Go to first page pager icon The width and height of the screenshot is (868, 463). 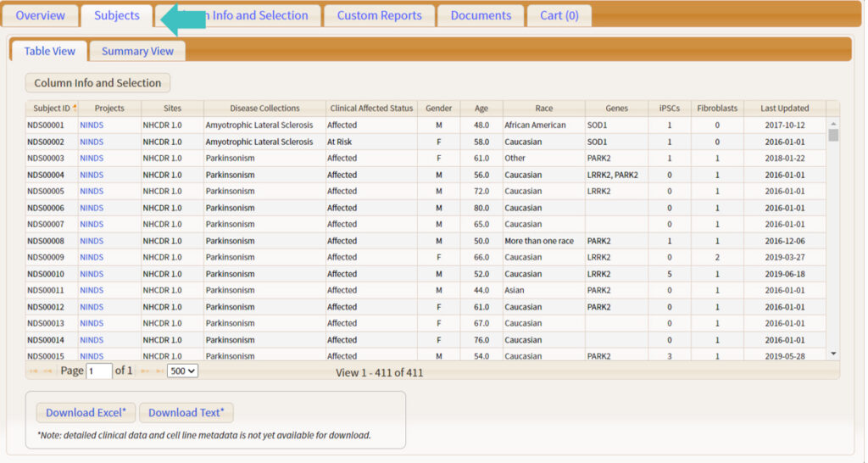coord(34,371)
